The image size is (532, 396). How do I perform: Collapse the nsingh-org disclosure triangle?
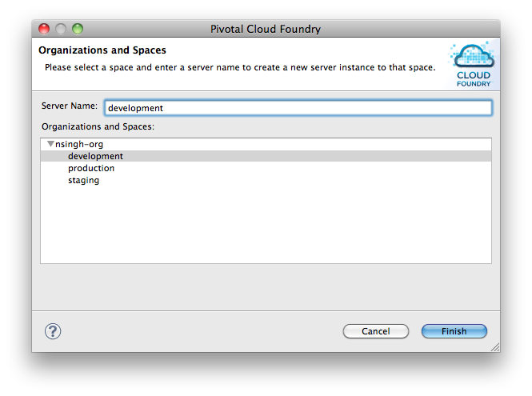point(50,144)
